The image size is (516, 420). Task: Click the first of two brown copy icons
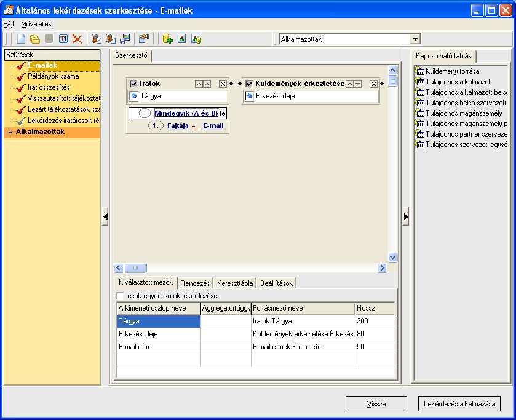click(97, 39)
